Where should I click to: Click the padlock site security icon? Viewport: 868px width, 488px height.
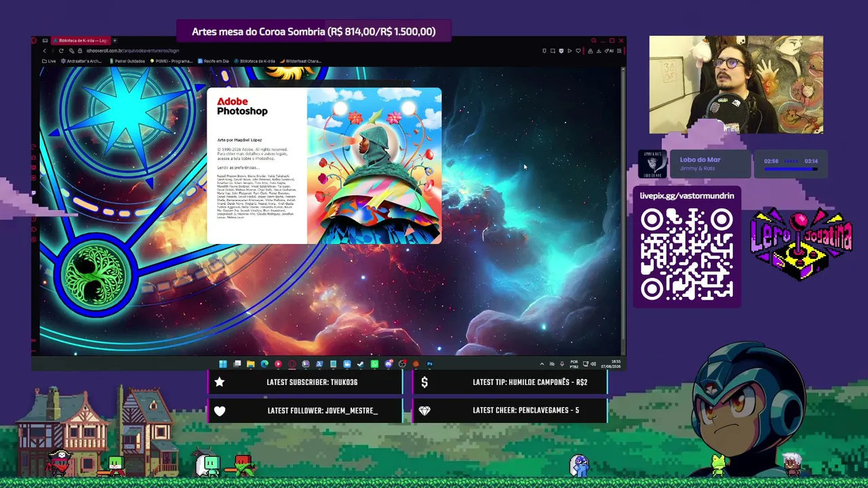(x=80, y=51)
